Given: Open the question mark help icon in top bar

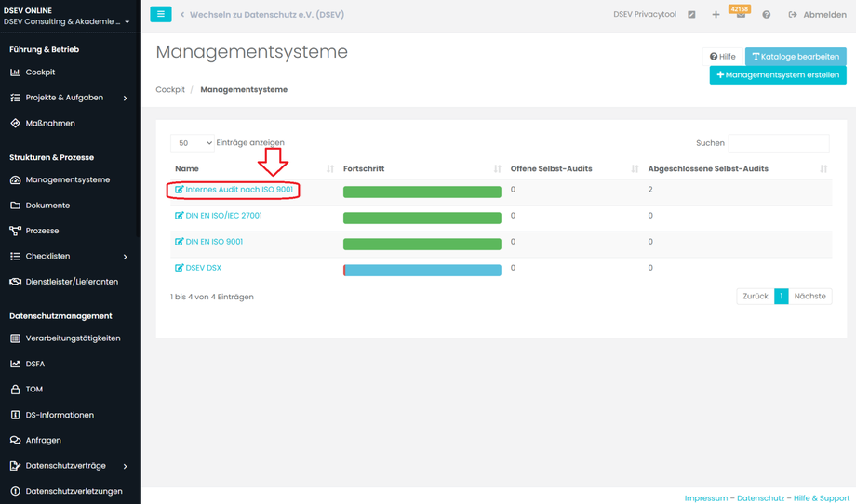Looking at the screenshot, I should point(767,15).
